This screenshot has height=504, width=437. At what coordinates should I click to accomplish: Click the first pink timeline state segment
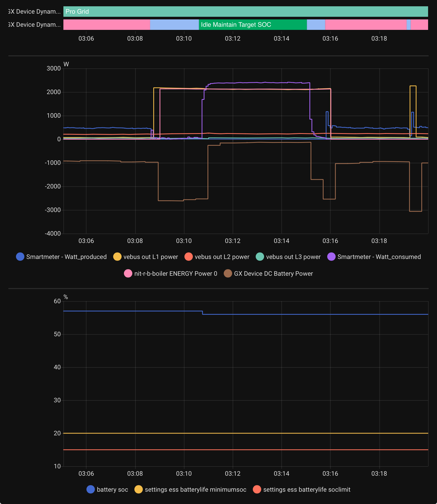107,25
